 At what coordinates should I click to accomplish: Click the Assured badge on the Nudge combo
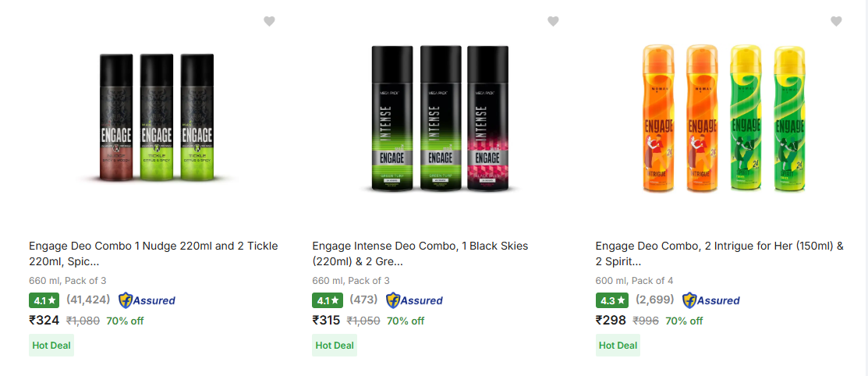tap(147, 300)
